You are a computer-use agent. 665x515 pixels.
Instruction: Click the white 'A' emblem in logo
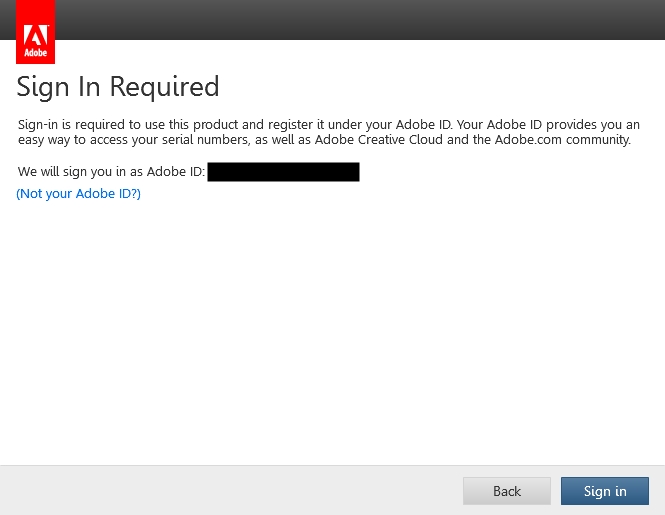pos(36,37)
